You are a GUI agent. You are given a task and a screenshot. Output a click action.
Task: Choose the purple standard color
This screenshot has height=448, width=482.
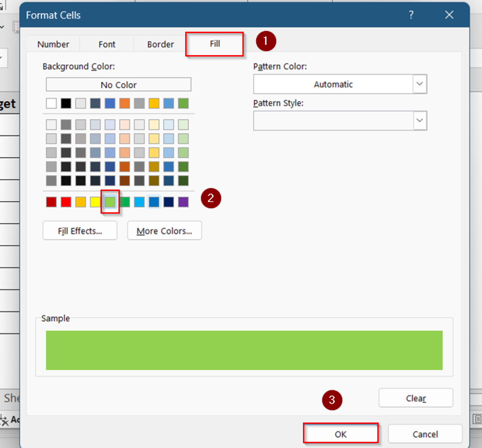tap(183, 202)
